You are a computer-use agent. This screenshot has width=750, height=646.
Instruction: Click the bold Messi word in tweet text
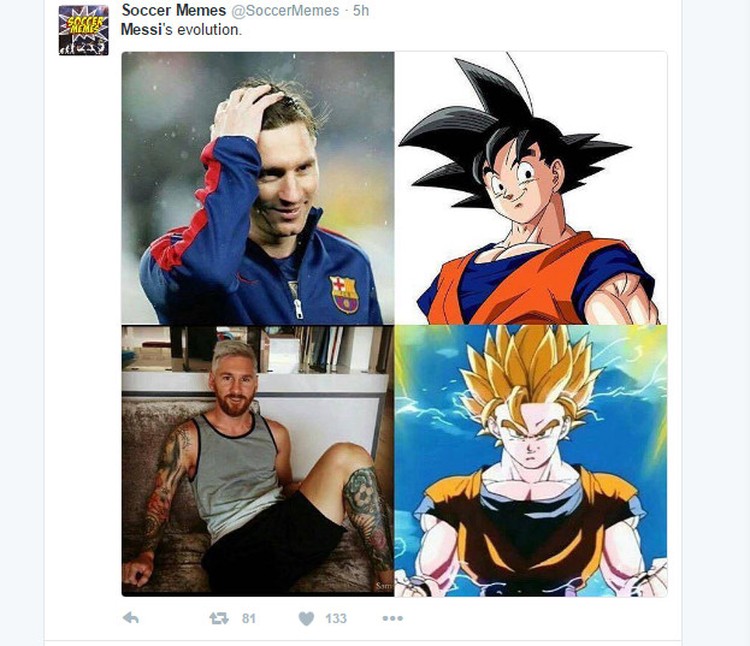[x=141, y=30]
